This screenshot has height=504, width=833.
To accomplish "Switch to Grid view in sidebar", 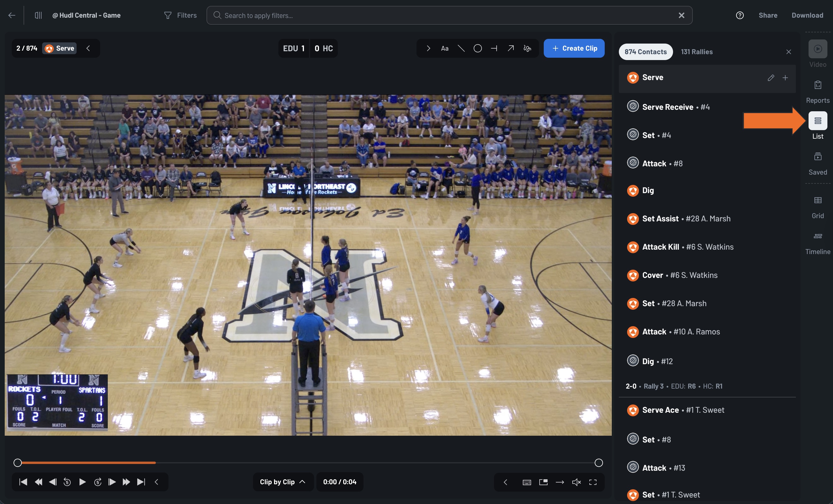I will click(817, 207).
